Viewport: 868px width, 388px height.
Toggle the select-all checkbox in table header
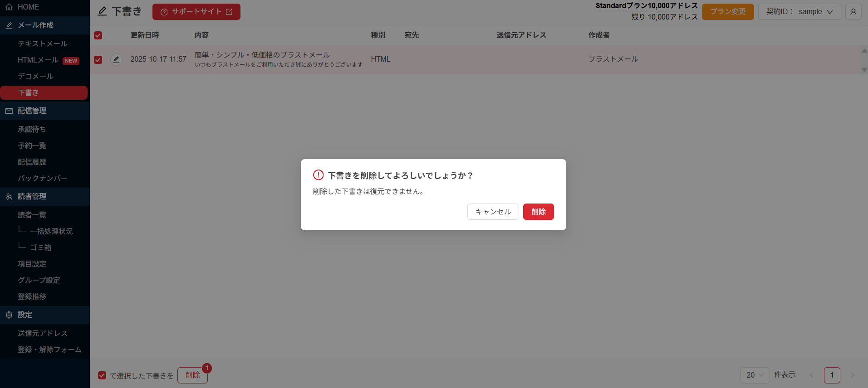[98, 35]
